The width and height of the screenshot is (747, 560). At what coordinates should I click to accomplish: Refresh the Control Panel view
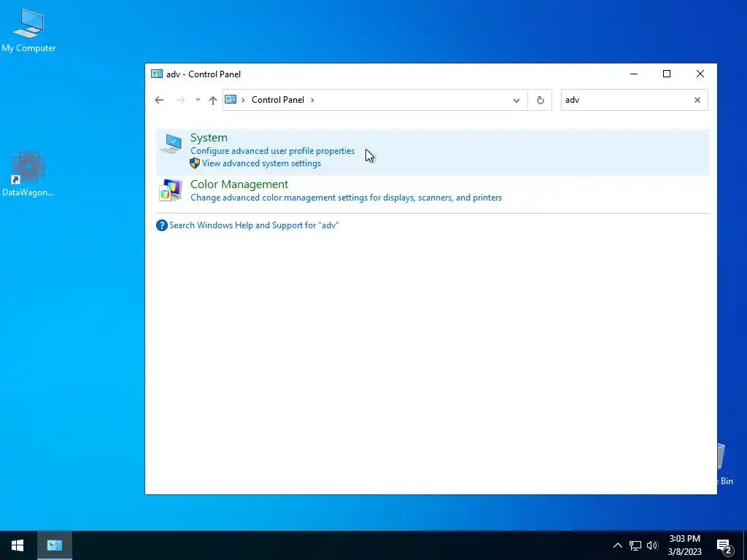click(541, 100)
